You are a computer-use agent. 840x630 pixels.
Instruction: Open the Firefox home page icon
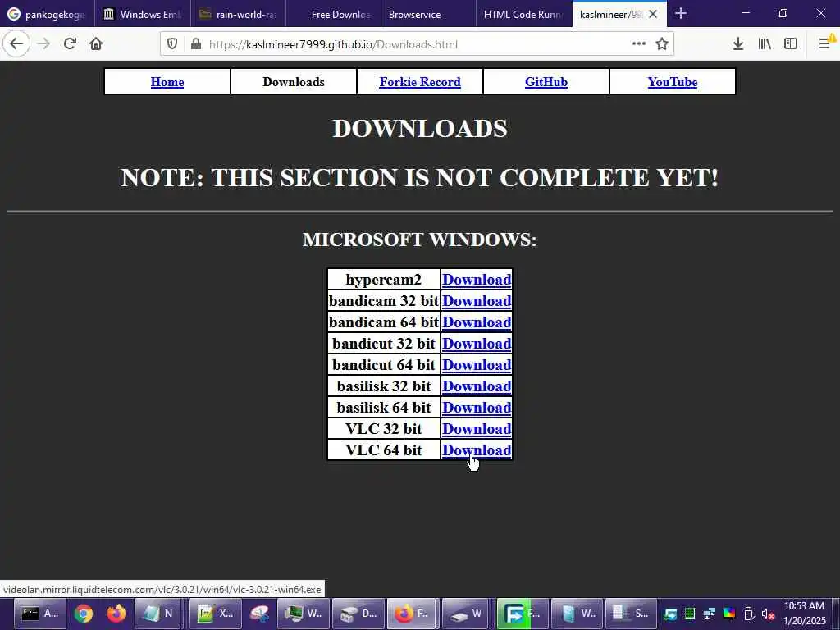point(96,44)
